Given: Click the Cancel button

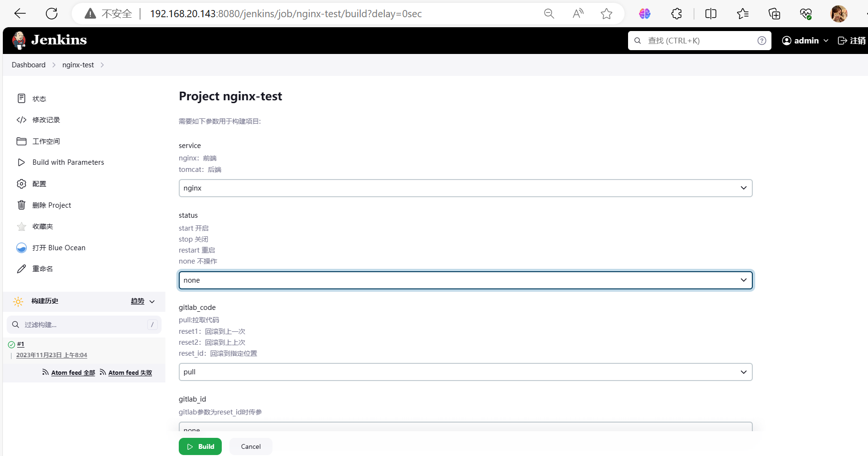Looking at the screenshot, I should (x=251, y=446).
